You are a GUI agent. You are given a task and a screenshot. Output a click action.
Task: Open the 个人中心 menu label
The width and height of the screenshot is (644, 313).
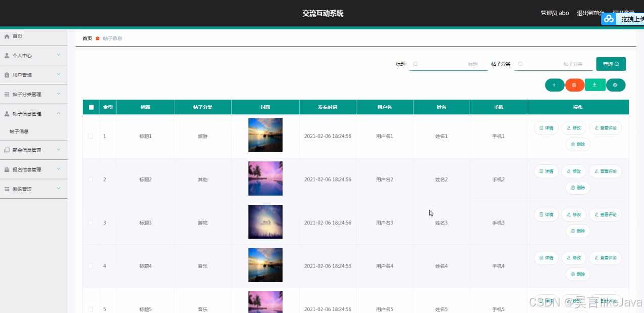(x=22, y=56)
